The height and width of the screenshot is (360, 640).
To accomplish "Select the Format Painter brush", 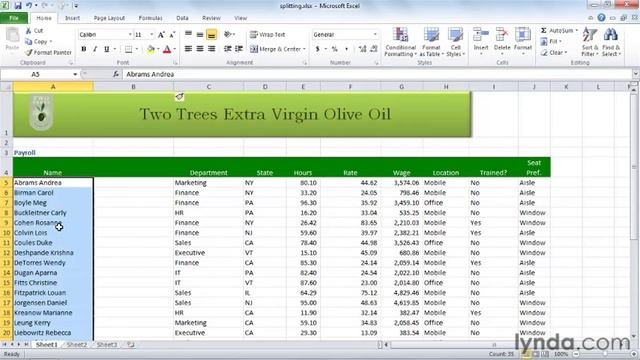I will coord(29,53).
